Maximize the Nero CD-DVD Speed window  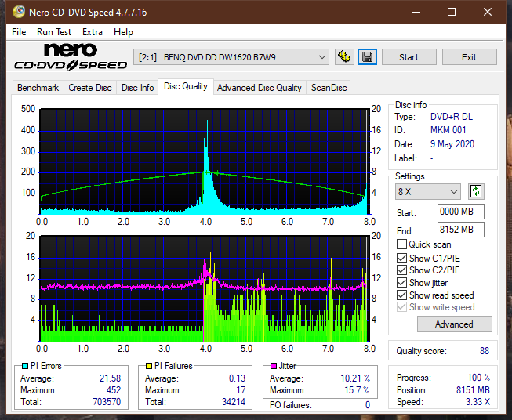point(452,12)
